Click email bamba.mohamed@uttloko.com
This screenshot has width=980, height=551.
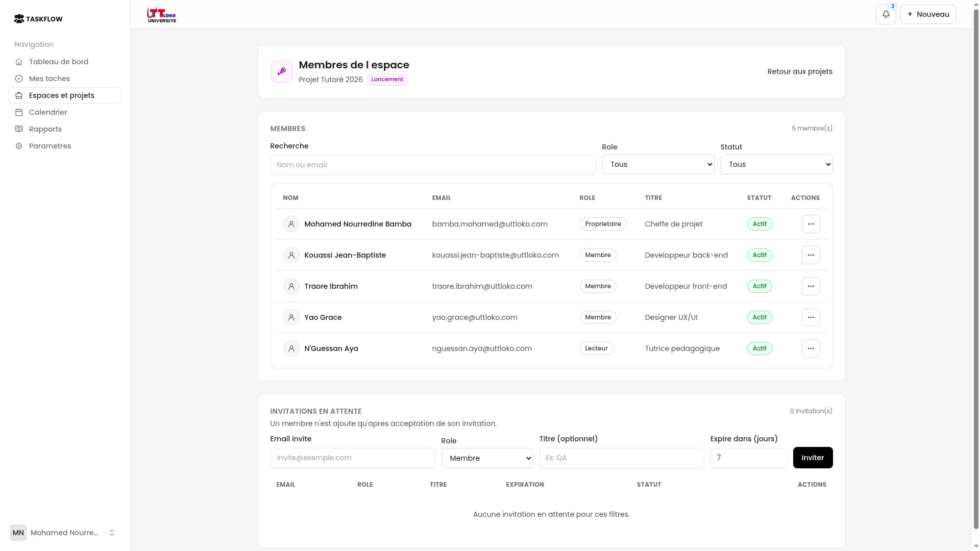[489, 224]
